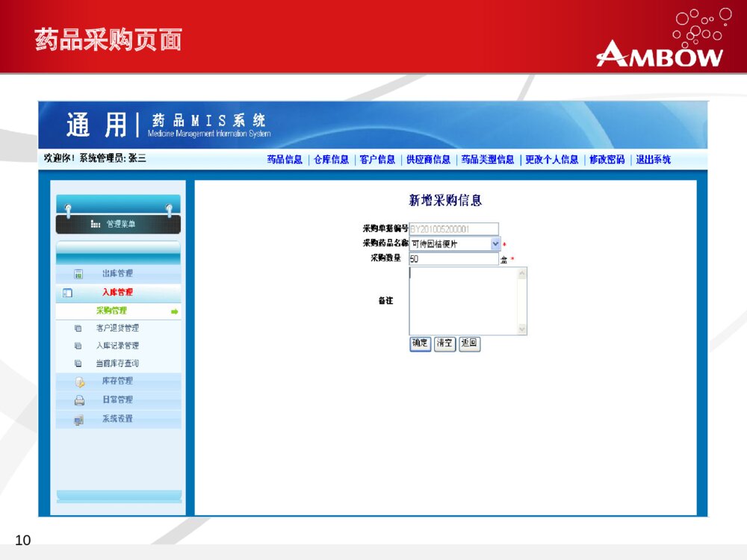Expand the 系统设置 sidebar menu
The image size is (747, 560).
click(x=118, y=419)
